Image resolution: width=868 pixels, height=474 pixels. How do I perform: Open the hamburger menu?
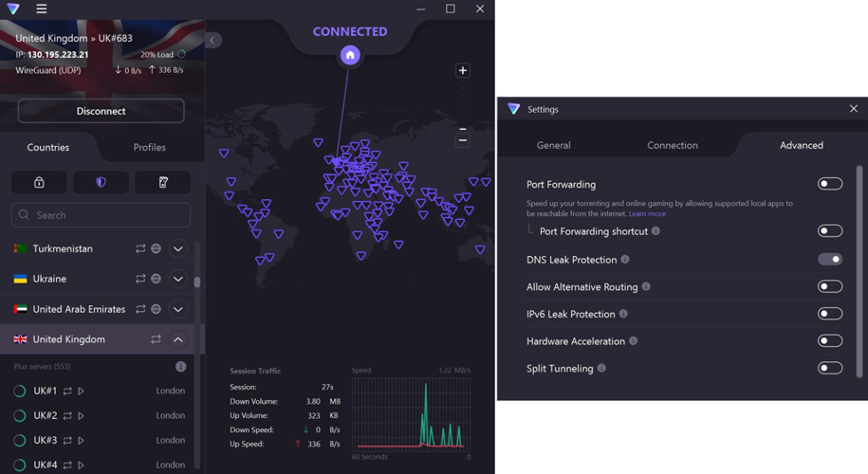41,9
